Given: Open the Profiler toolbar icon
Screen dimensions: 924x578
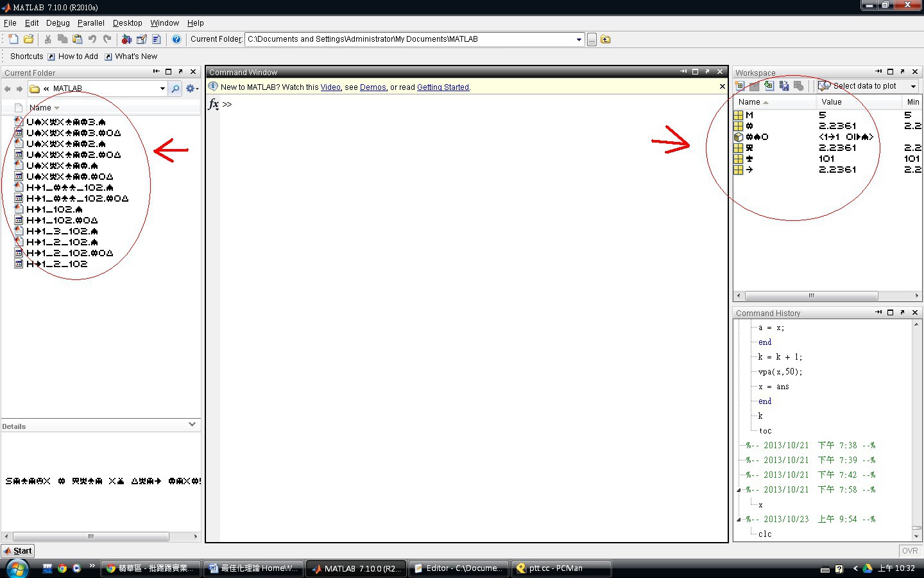Looking at the screenshot, I should point(156,39).
